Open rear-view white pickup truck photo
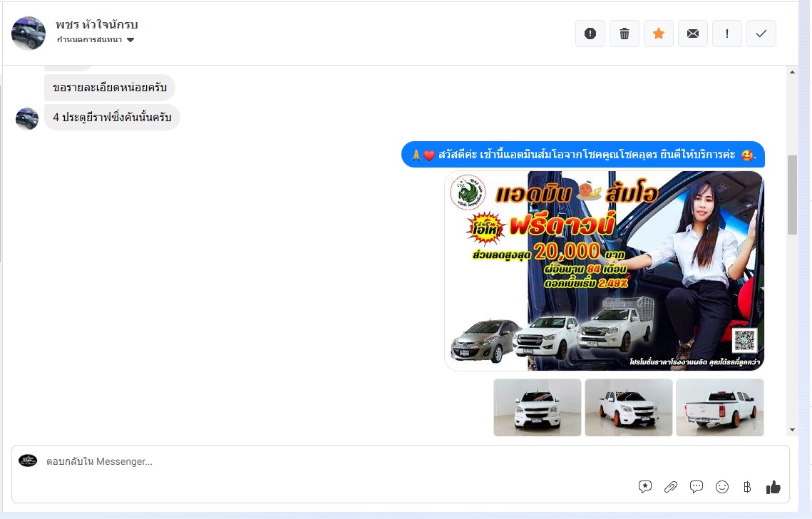 [x=720, y=408]
